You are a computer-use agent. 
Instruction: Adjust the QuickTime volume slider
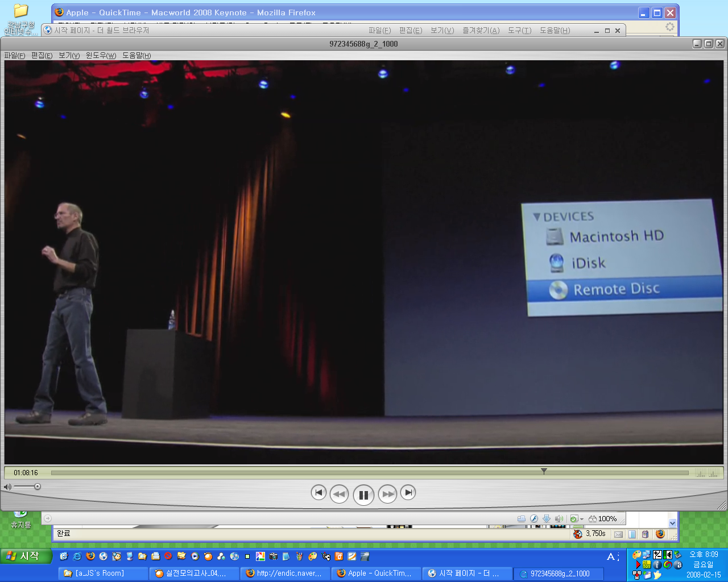(x=27, y=487)
